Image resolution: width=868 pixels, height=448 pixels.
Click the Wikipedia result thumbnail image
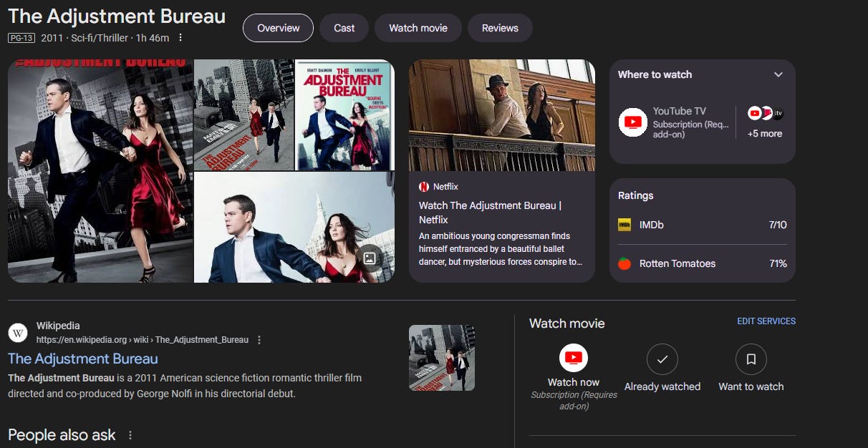442,358
